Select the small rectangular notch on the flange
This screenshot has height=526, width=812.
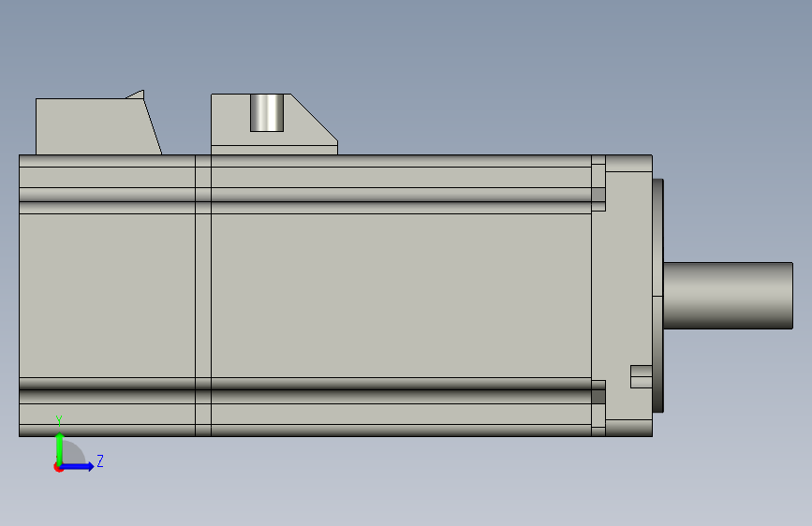[x=642, y=376]
